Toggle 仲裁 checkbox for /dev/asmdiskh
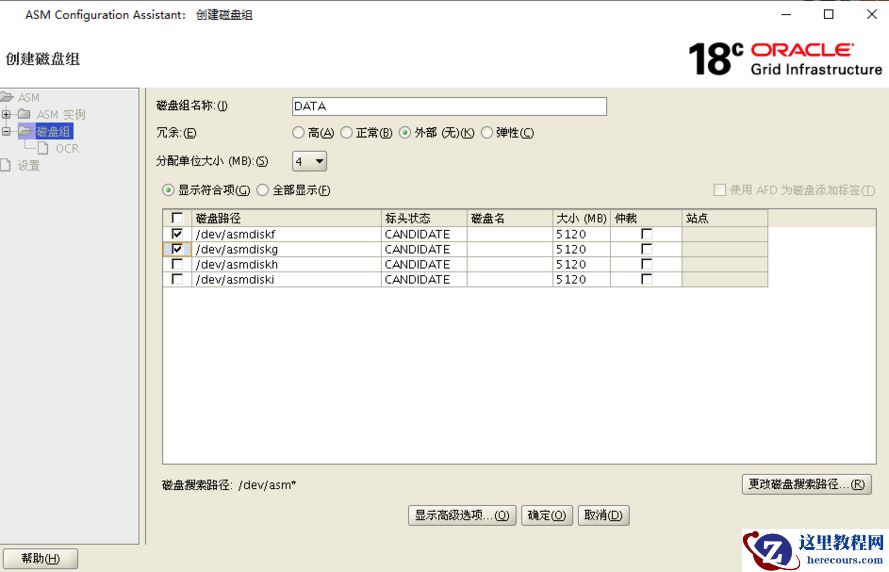889x572 pixels. (646, 264)
